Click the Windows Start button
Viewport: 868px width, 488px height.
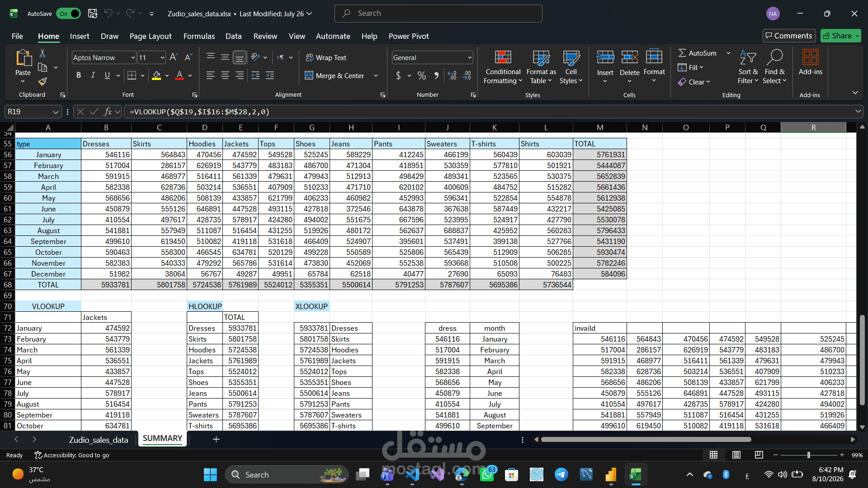click(210, 474)
